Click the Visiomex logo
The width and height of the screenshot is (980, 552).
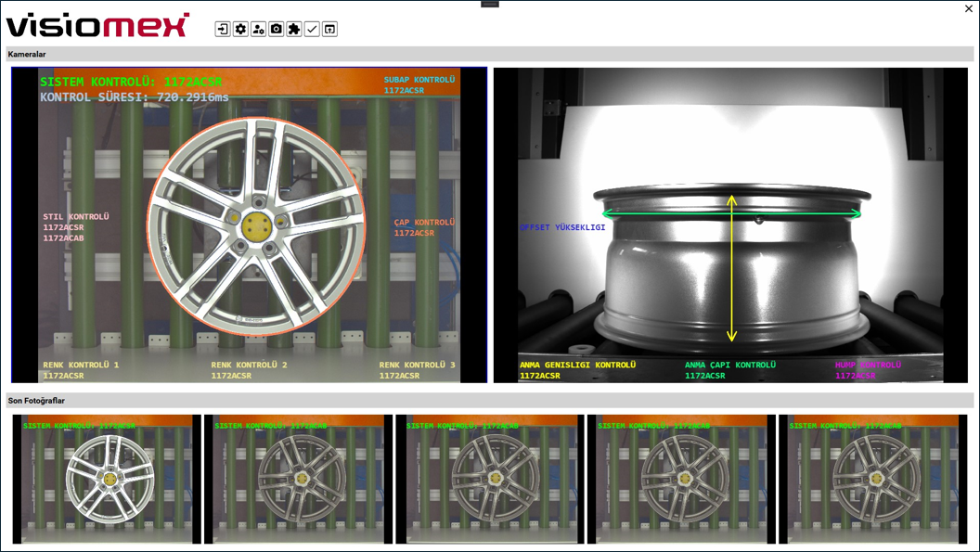(97, 25)
